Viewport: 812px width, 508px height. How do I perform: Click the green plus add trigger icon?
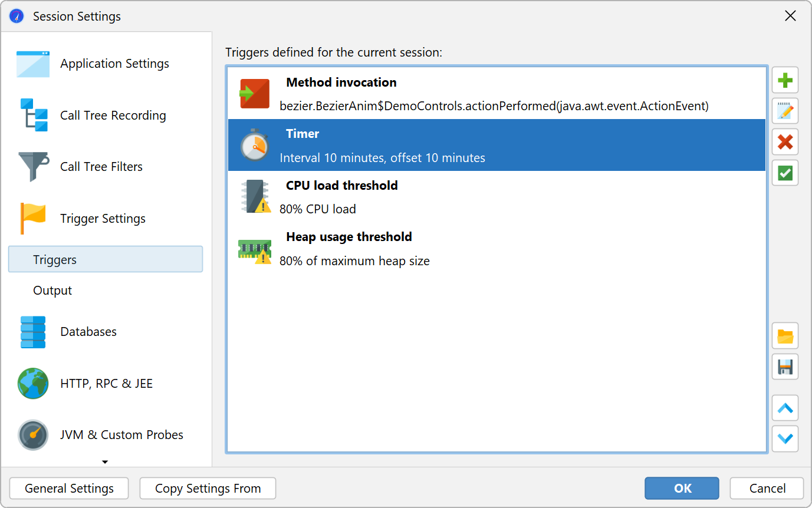(x=785, y=80)
